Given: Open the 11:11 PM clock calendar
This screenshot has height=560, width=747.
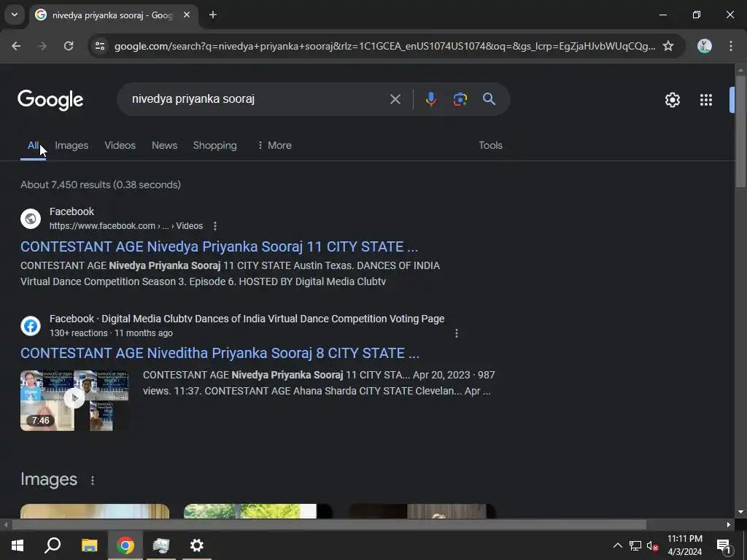Looking at the screenshot, I should 684,545.
